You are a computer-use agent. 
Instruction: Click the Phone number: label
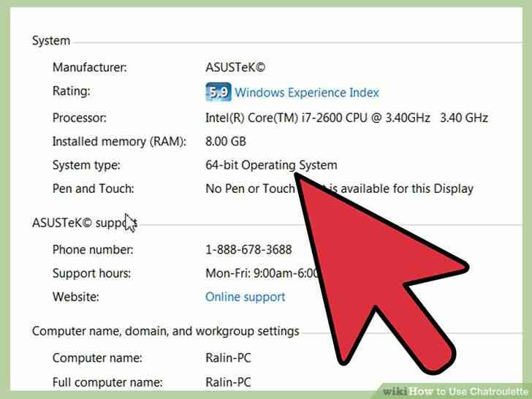click(93, 250)
